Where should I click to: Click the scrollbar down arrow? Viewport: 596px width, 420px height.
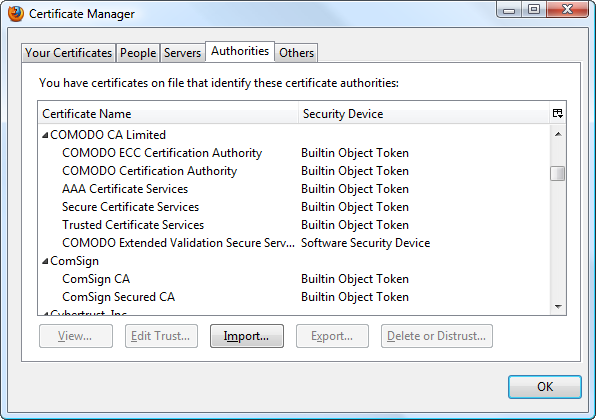558,306
